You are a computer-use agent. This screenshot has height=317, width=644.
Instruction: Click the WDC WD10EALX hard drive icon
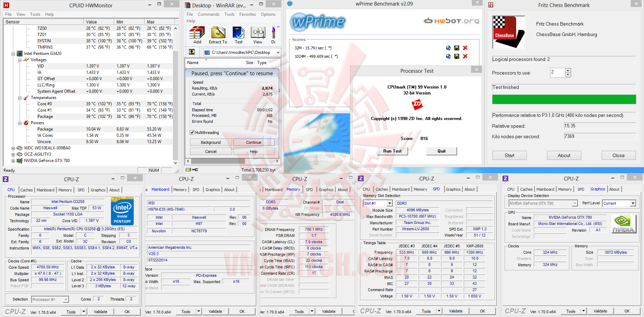[20, 148]
